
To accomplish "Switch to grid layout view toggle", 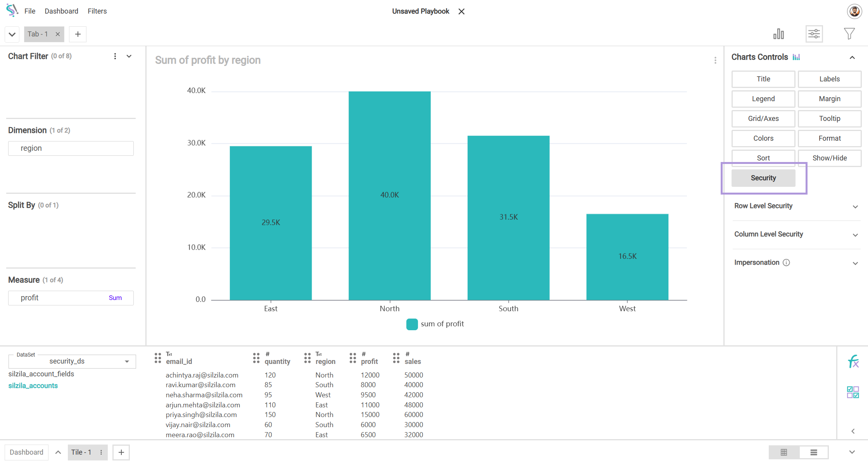I will coord(784,452).
